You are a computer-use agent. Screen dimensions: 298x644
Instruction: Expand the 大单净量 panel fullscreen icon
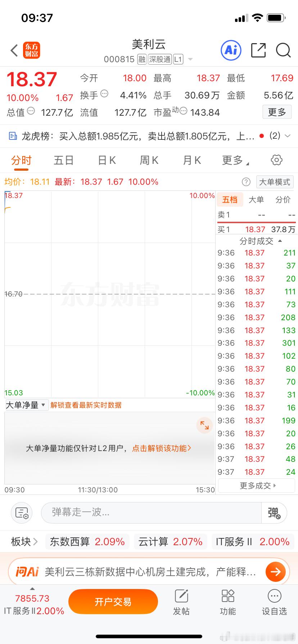204,425
